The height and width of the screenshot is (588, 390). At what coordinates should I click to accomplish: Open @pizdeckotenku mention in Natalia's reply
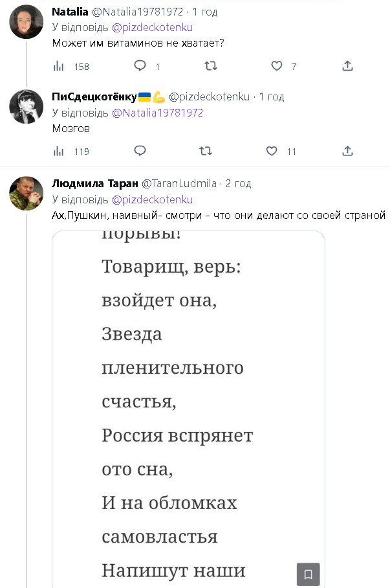[153, 27]
